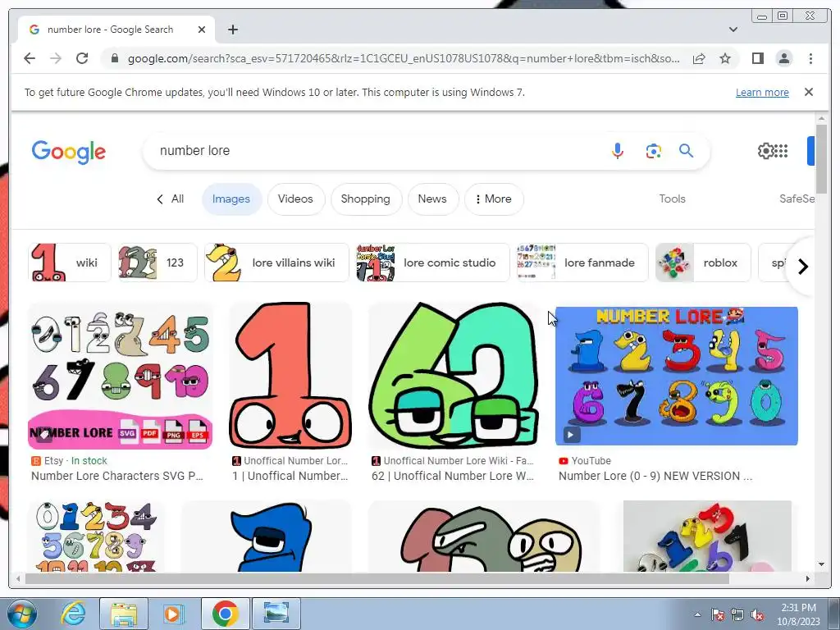This screenshot has height=630, width=840.
Task: Switch to the Shopping tab
Action: [x=365, y=199]
